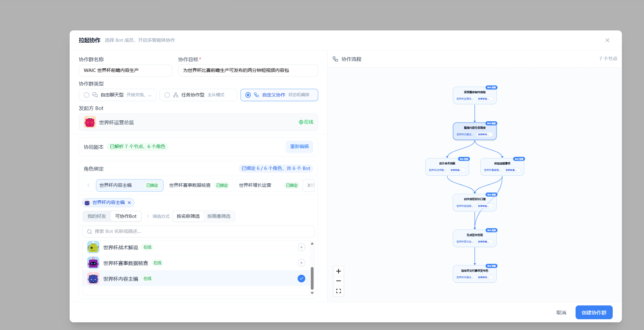Click the Bot 任务 badge on 设计战术洞察 node
This screenshot has height=330, width=644.
pyautogui.click(x=464, y=159)
